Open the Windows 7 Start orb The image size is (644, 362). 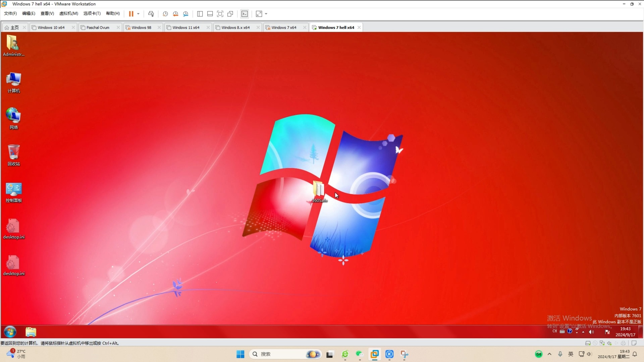[10, 332]
